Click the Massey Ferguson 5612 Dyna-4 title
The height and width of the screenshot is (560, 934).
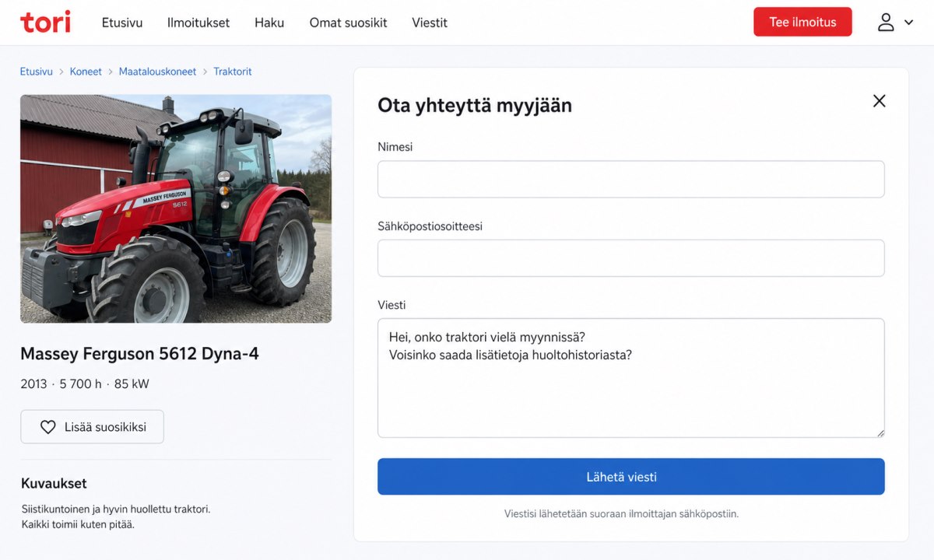[x=139, y=354]
